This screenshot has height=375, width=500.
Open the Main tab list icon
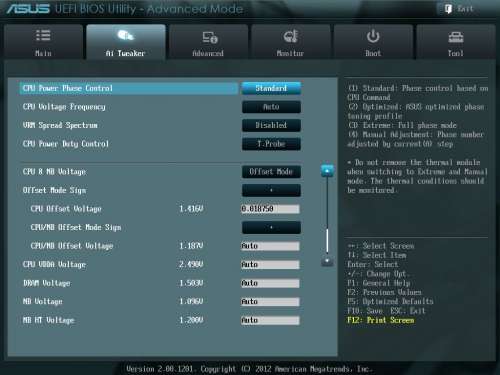43,35
